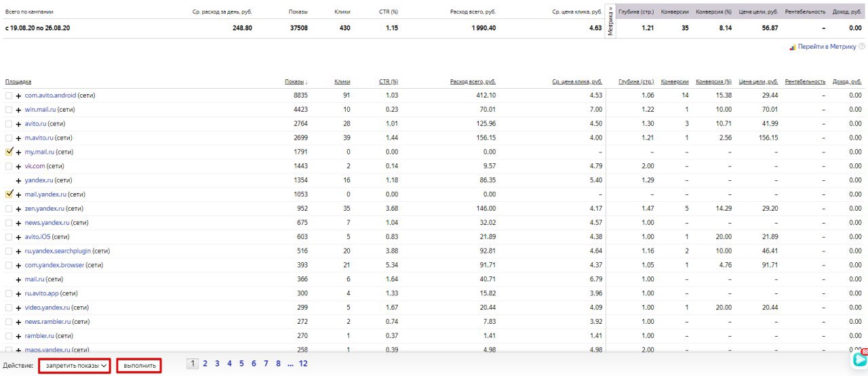The height and width of the screenshot is (376, 868).
Task: Open the help question mark icon
Action: point(862,47)
